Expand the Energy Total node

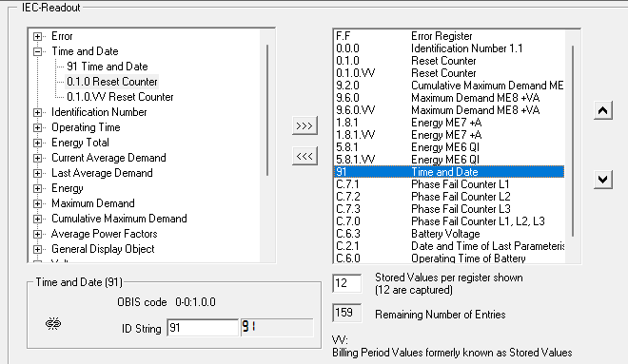tap(37, 143)
